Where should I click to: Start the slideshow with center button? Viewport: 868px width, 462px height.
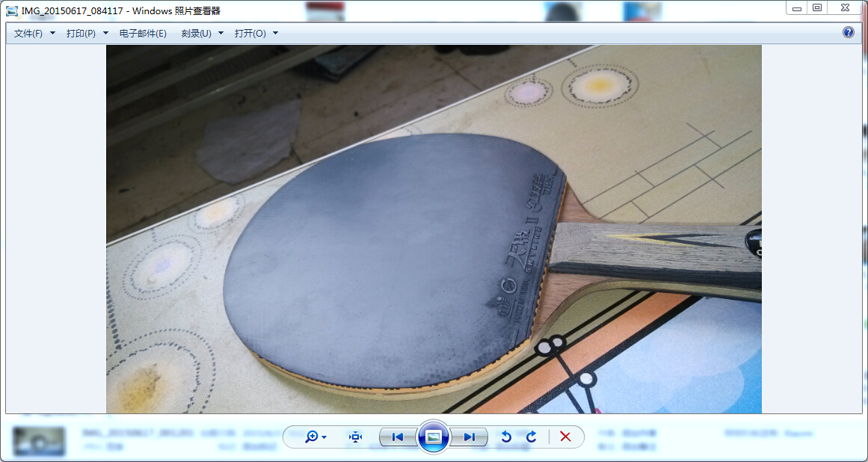(x=434, y=437)
